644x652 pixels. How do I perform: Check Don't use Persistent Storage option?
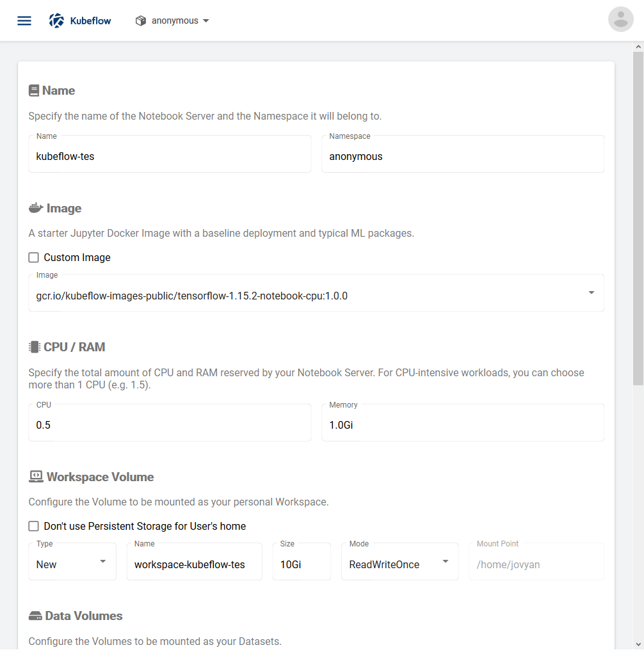coord(34,526)
